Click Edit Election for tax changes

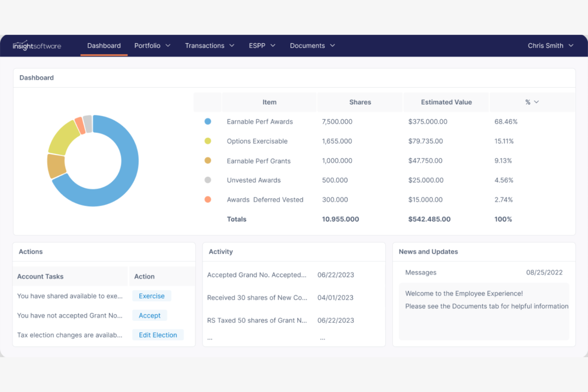[158, 335]
